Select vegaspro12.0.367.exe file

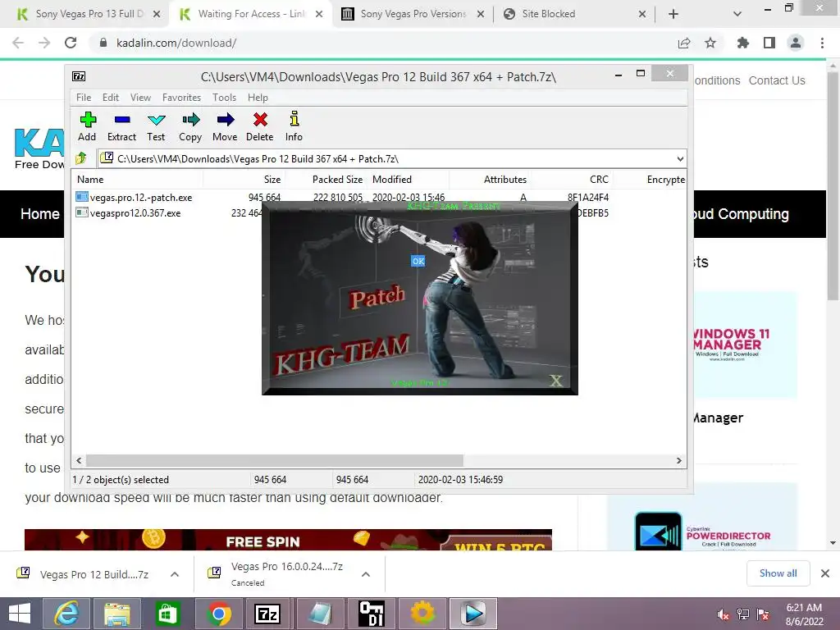pos(135,212)
